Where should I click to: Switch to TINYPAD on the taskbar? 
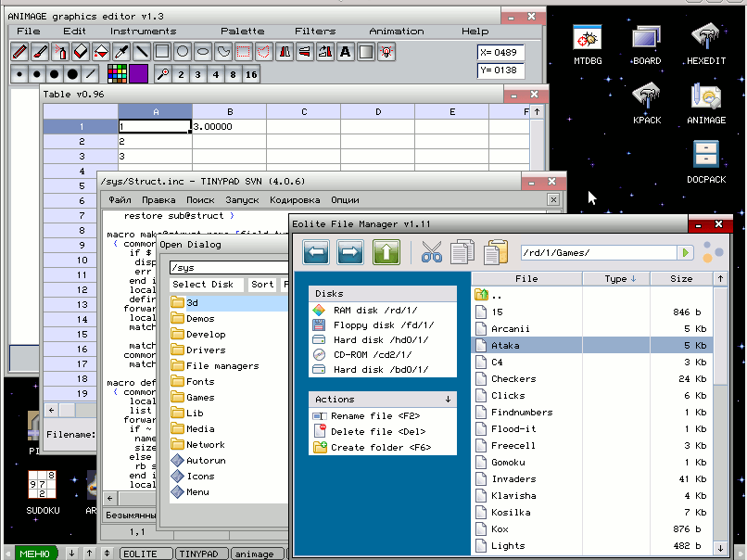(202, 554)
